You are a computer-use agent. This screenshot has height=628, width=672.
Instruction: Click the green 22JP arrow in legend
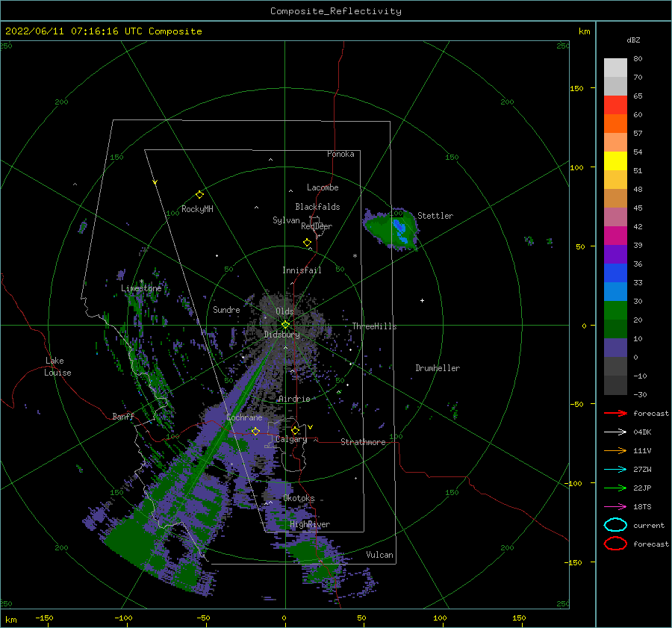point(615,488)
